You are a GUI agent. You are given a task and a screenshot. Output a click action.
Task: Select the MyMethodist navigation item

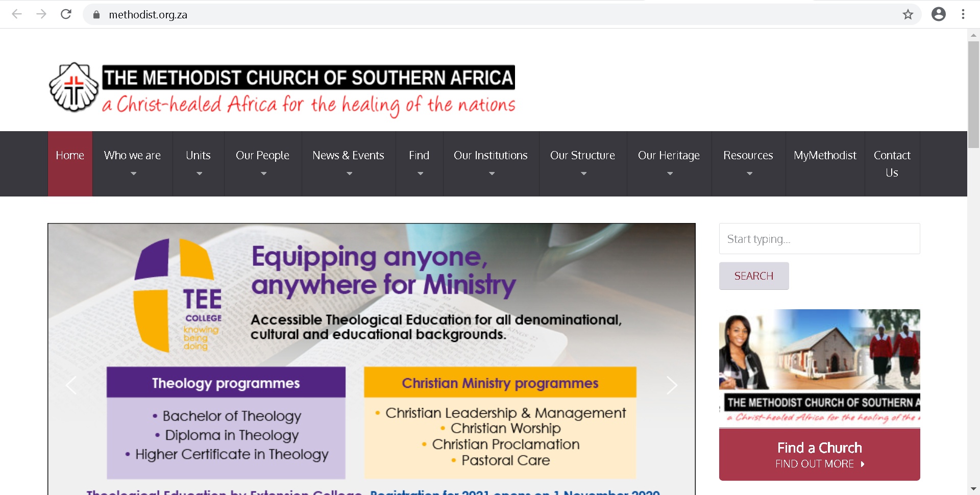coord(825,155)
